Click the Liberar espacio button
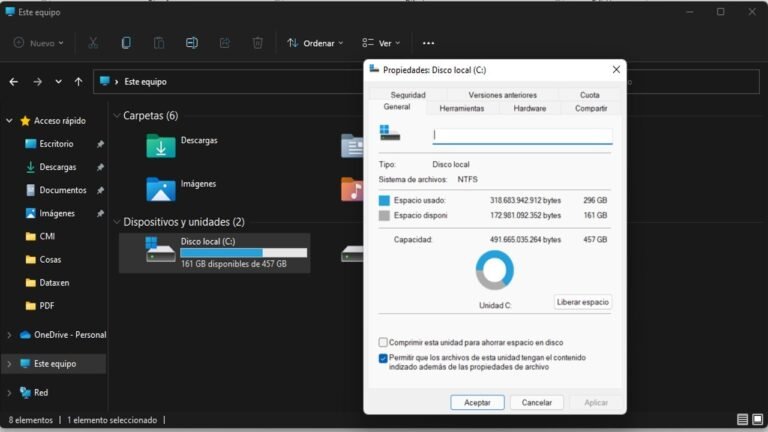This screenshot has width=768, height=432. coord(583,302)
